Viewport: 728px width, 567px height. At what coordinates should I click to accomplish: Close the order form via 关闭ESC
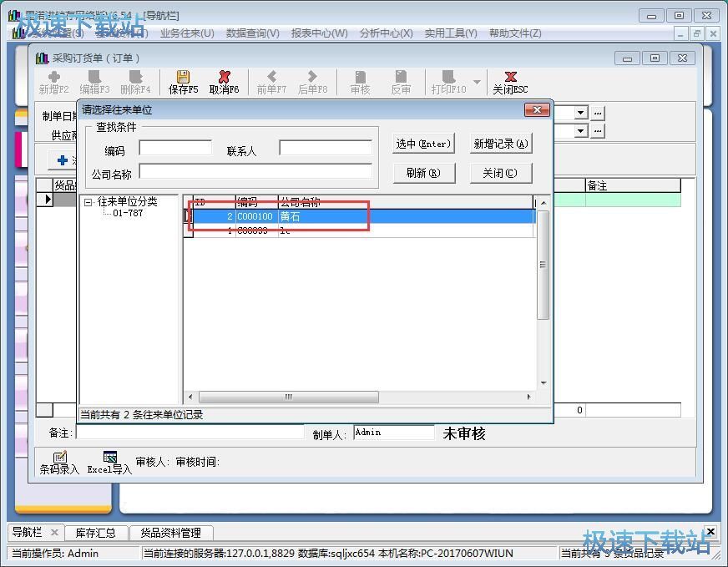tap(510, 83)
